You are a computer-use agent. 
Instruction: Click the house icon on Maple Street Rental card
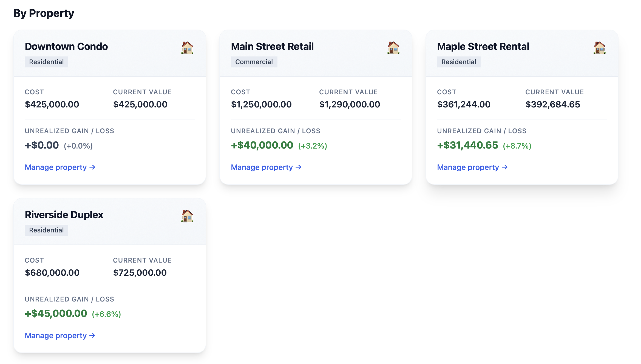[x=599, y=48]
